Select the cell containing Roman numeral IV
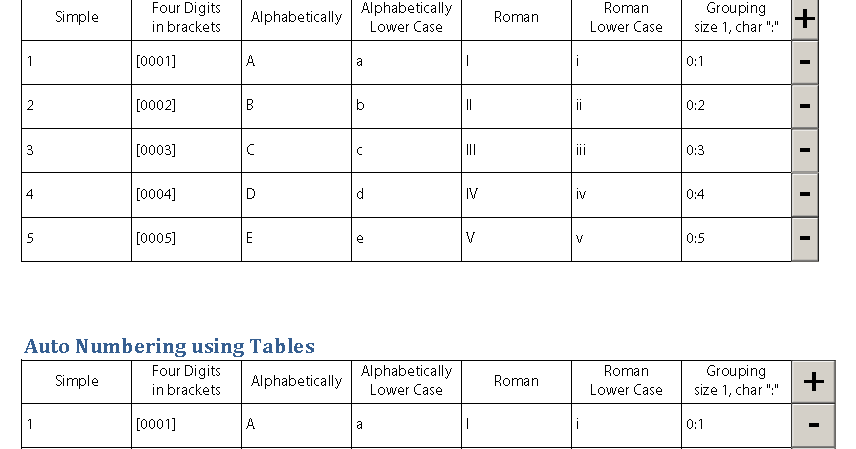The height and width of the screenshot is (449, 856). click(516, 194)
